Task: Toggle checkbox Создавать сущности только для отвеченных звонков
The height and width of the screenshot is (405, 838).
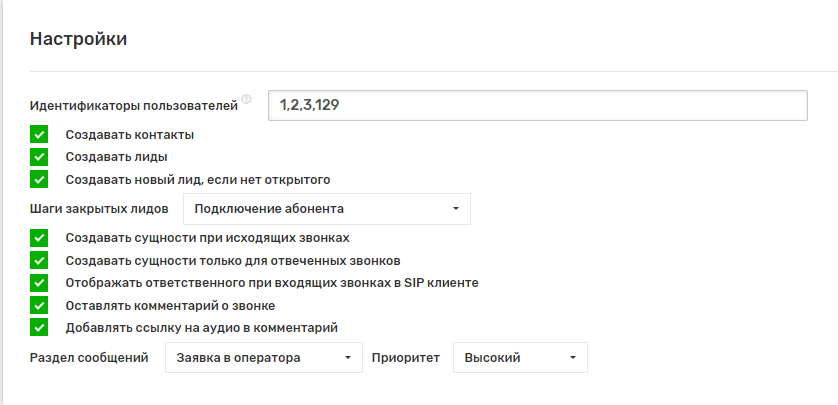Action: [x=39, y=260]
